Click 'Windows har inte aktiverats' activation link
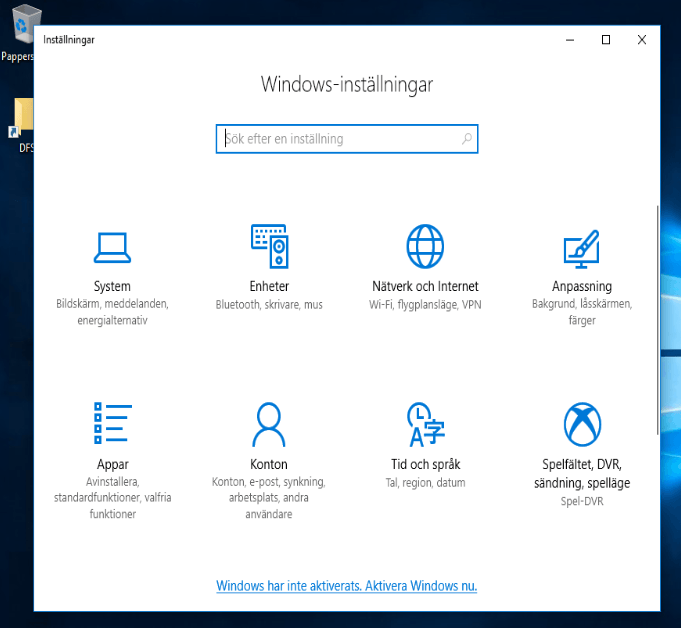The width and height of the screenshot is (681, 628). [x=347, y=586]
